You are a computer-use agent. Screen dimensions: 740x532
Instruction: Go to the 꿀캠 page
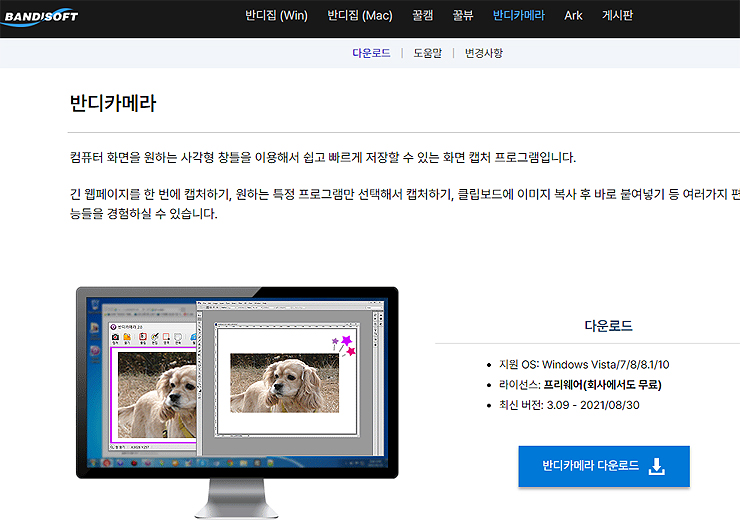tap(422, 16)
